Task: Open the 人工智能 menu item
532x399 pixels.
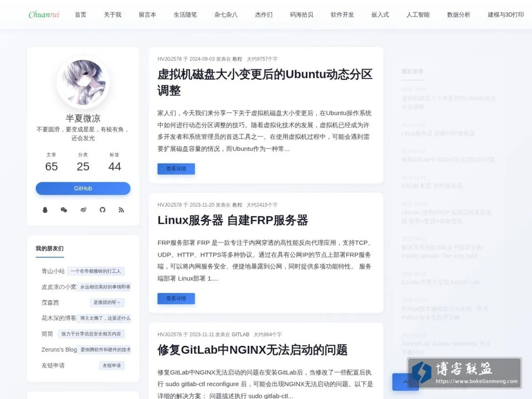Action: [418, 15]
